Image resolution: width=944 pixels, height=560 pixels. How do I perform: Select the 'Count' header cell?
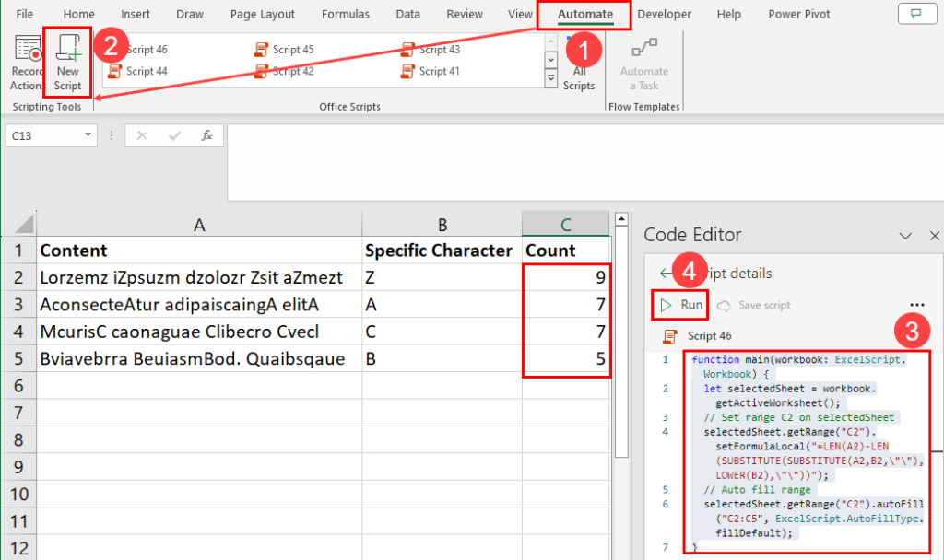(x=566, y=251)
